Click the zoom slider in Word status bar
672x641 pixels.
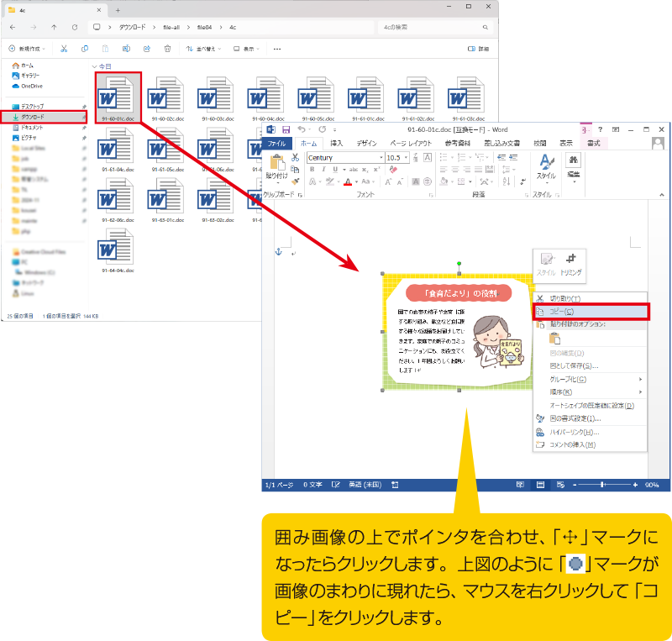[x=602, y=486]
